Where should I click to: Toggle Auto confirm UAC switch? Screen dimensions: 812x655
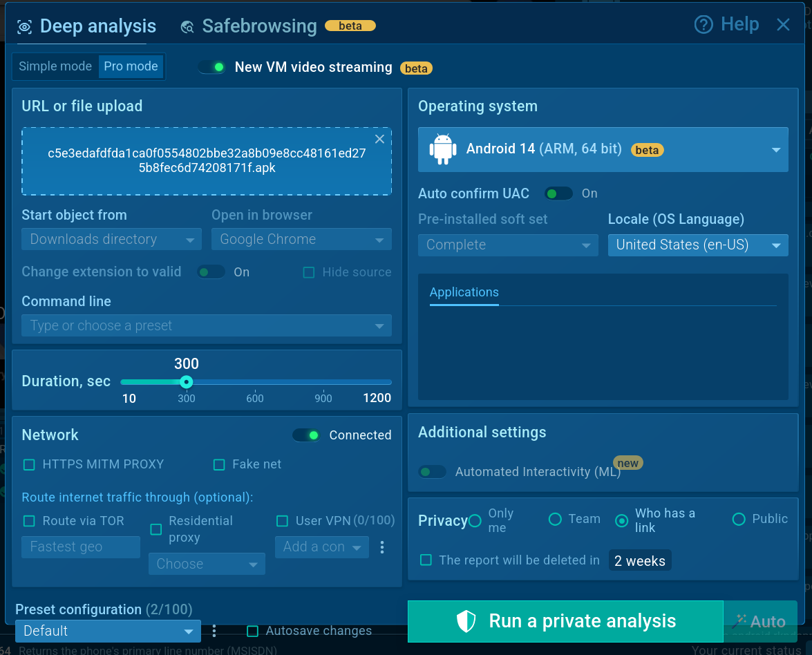pos(559,193)
